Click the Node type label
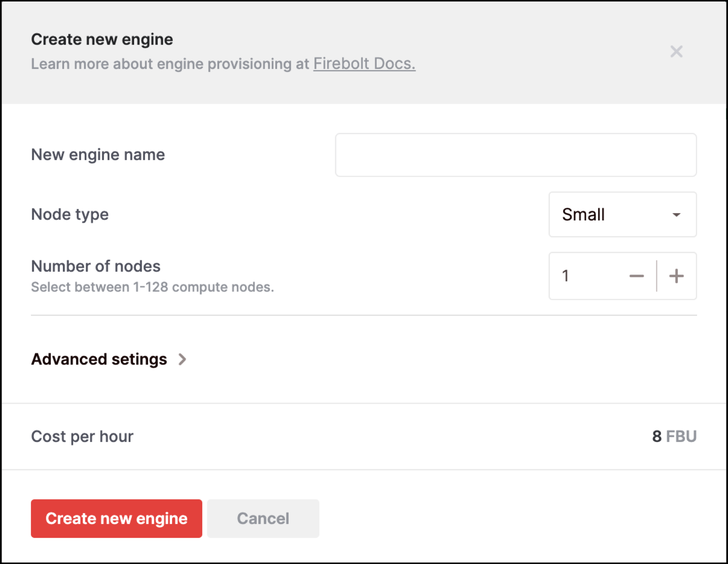 (70, 215)
